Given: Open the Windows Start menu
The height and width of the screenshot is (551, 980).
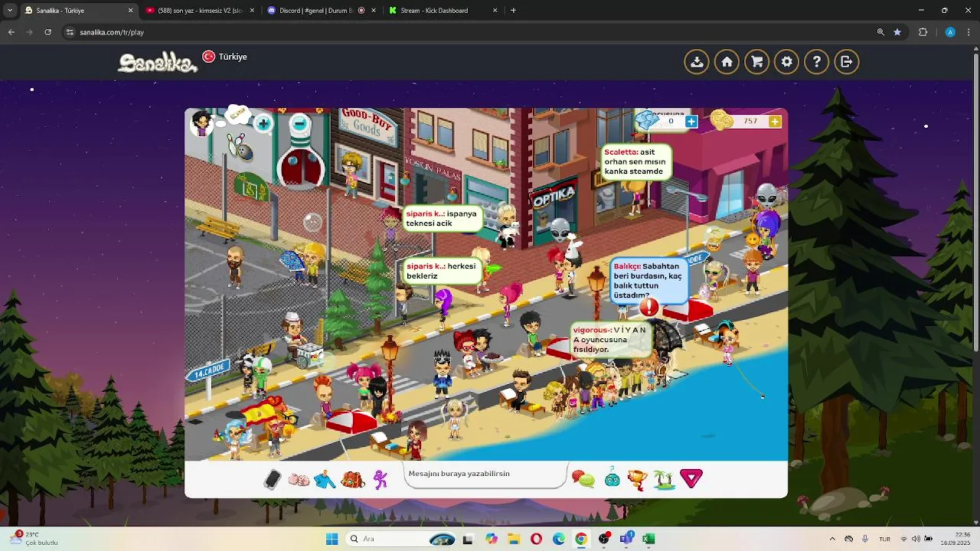Looking at the screenshot, I should point(332,539).
